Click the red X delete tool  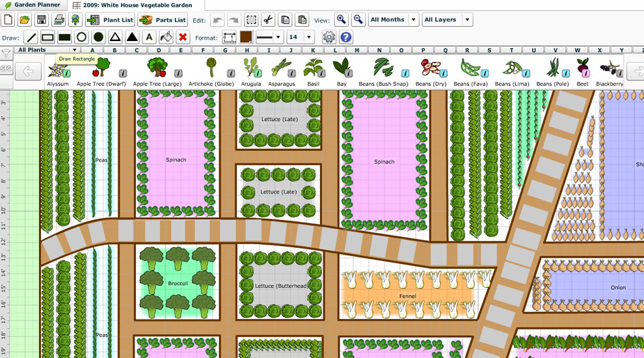point(183,38)
